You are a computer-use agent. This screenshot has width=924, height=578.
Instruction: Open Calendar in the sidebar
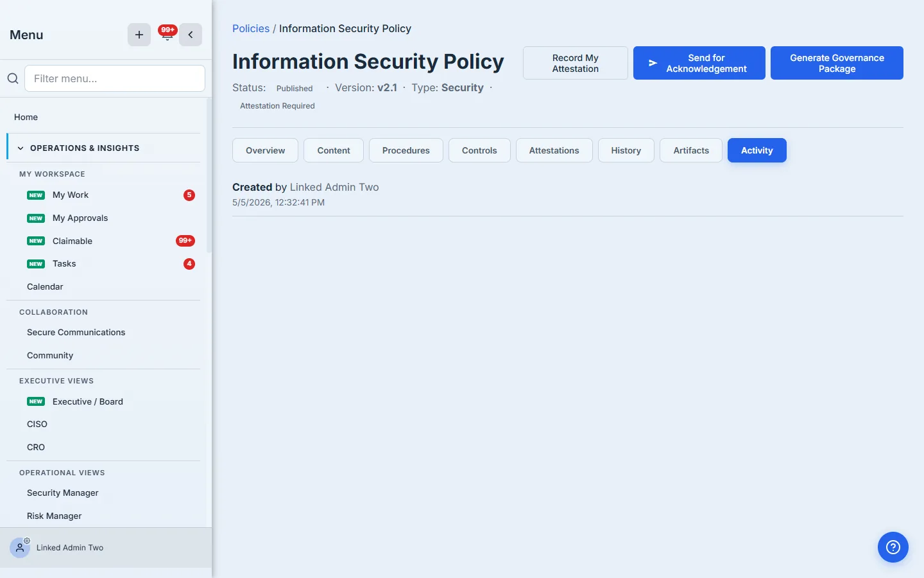tap(45, 287)
